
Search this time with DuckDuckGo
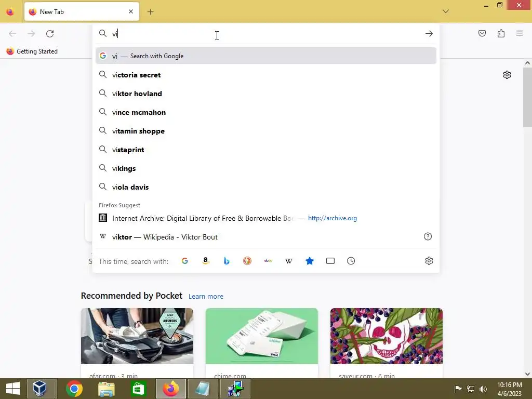pos(247,261)
